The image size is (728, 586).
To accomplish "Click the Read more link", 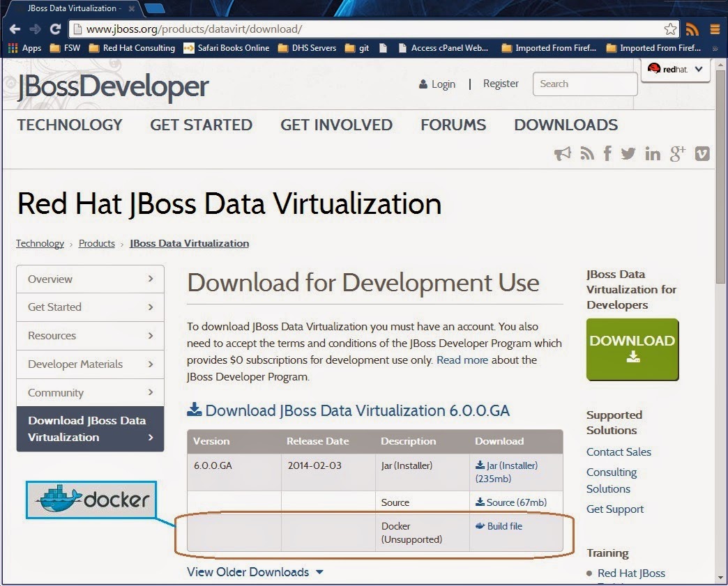I will click(x=462, y=360).
